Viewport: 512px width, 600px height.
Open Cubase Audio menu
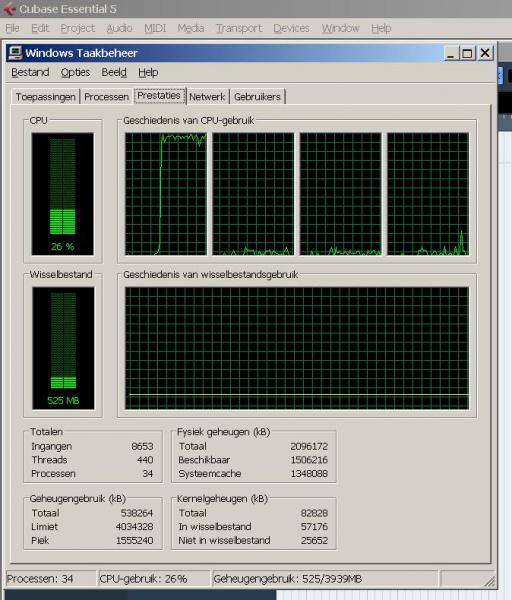[x=119, y=28]
